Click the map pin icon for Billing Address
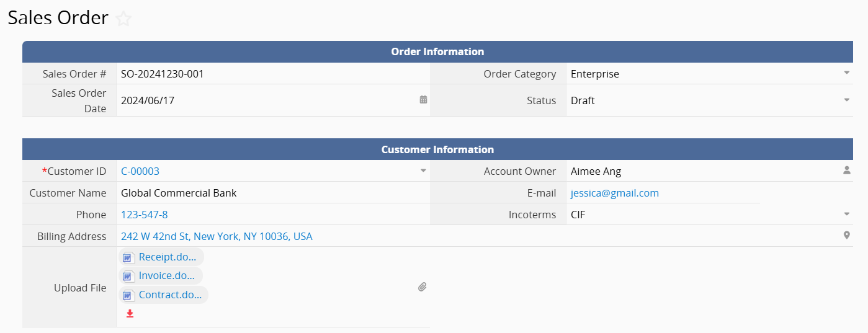The width and height of the screenshot is (868, 333). coord(847,236)
